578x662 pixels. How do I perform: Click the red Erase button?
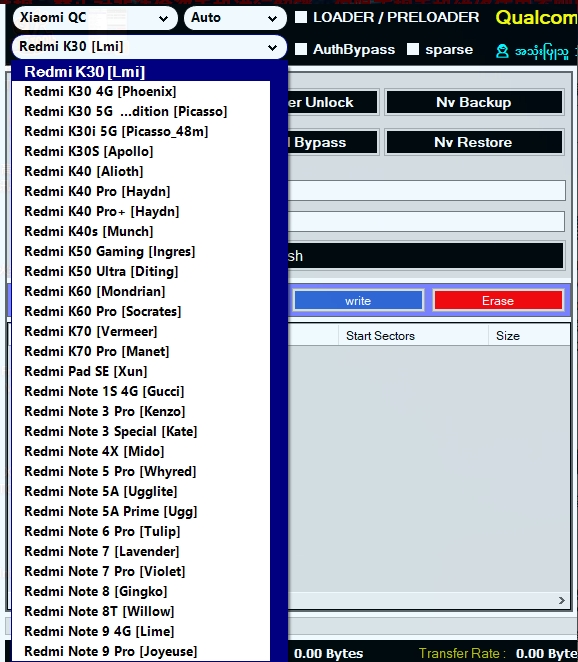498,301
